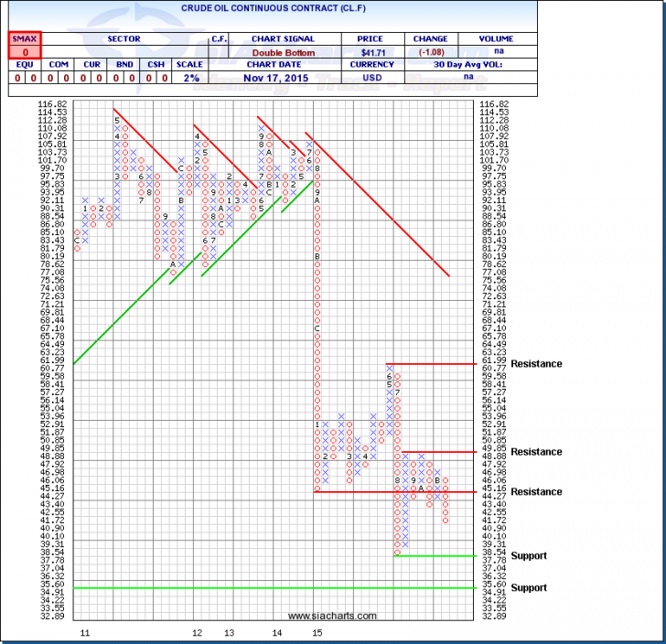Screen dimensions: 666x644
Task: Click the year 15 marker on x-axis
Action: click(317, 632)
